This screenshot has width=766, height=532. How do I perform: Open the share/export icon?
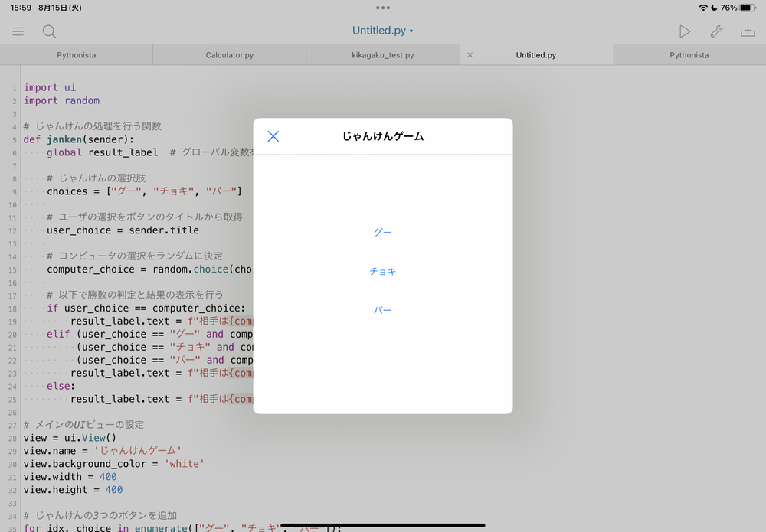[748, 31]
